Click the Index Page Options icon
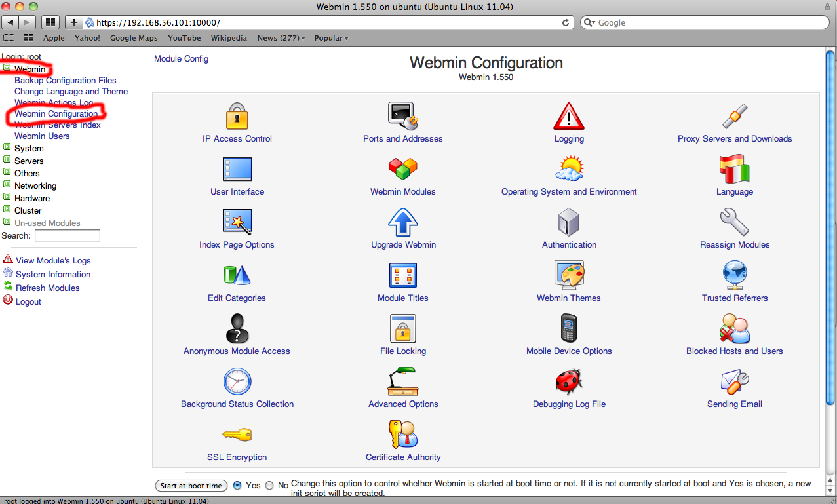This screenshot has height=504, width=837. pos(237,222)
